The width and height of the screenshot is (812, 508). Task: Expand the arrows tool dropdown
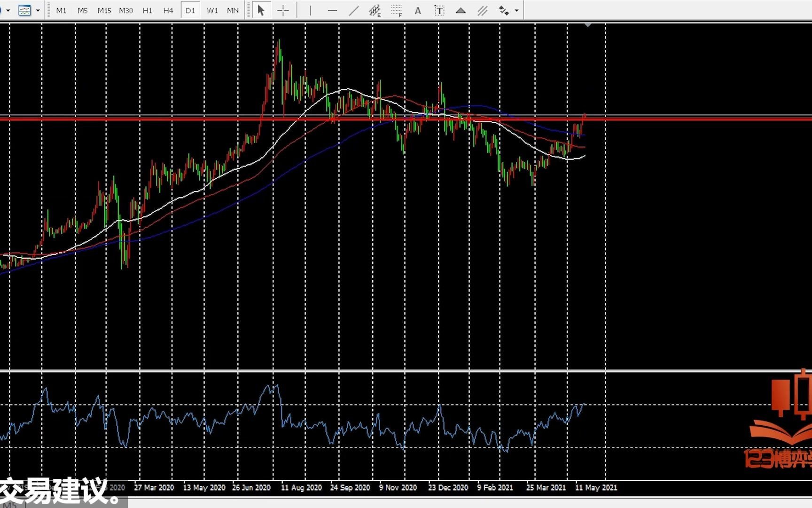point(516,10)
